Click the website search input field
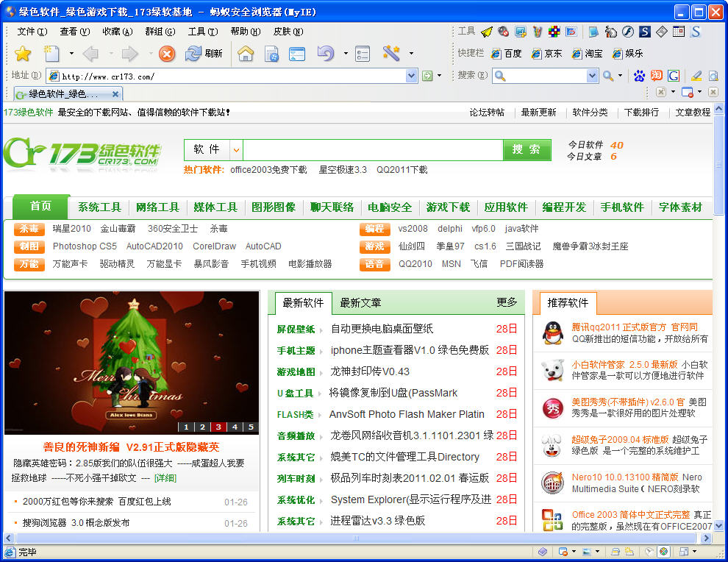728x562 pixels. 372,150
